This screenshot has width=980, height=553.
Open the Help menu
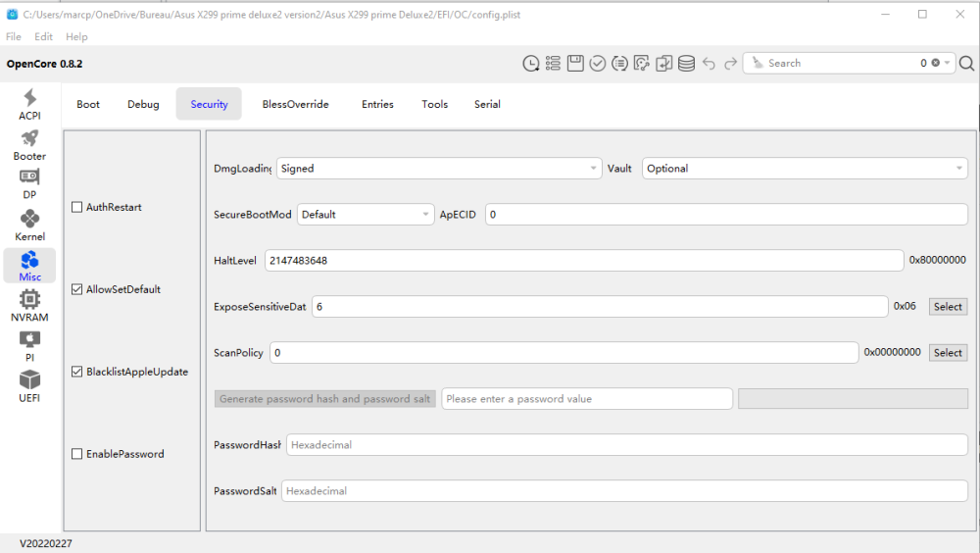pyautogui.click(x=76, y=36)
